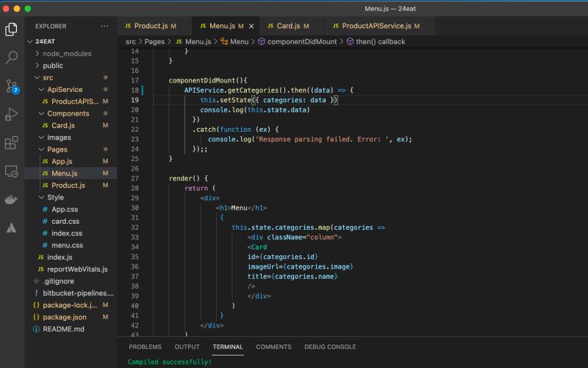Open reportWebVitals.js file
The width and height of the screenshot is (588, 368).
pyautogui.click(x=71, y=269)
